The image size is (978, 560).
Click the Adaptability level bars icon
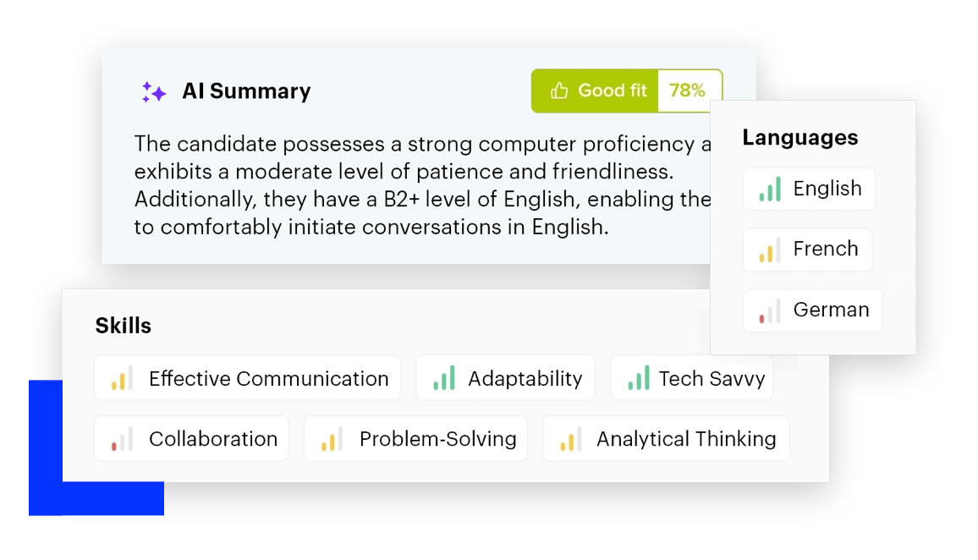(x=444, y=378)
